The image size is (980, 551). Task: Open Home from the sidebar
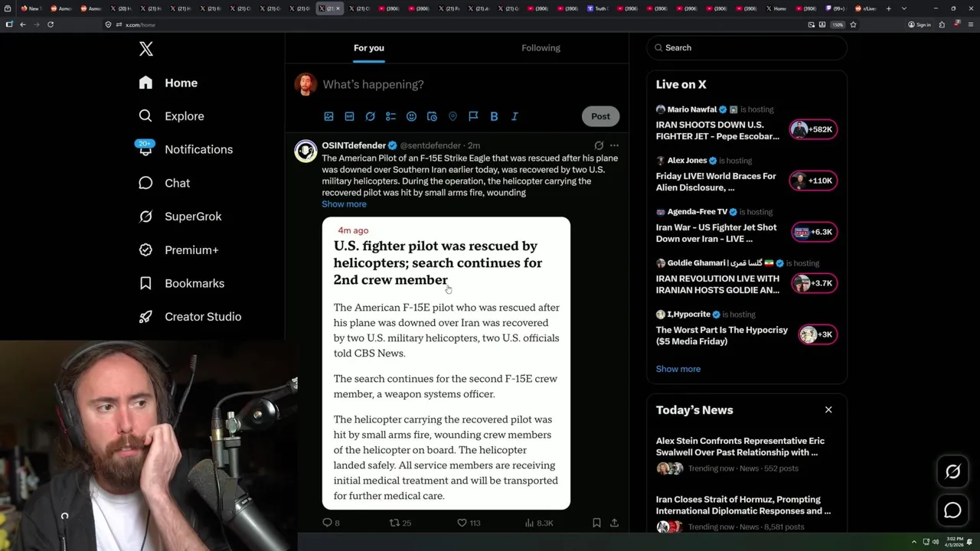(168, 83)
